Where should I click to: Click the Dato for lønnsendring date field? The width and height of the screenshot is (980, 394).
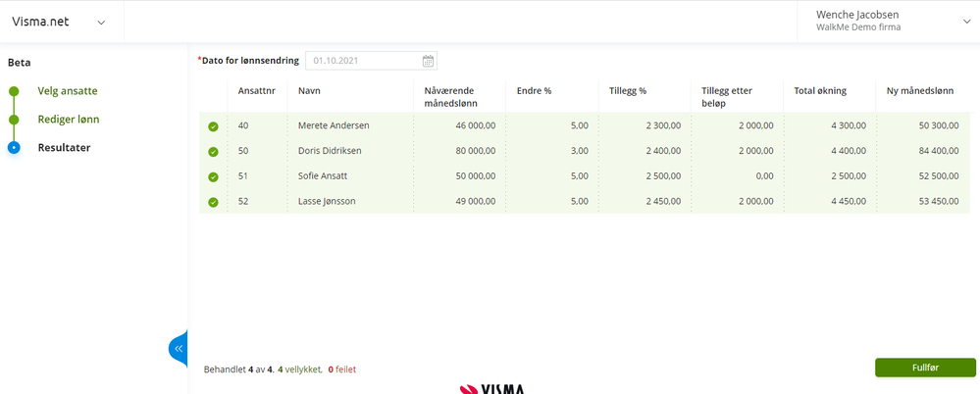[371, 61]
